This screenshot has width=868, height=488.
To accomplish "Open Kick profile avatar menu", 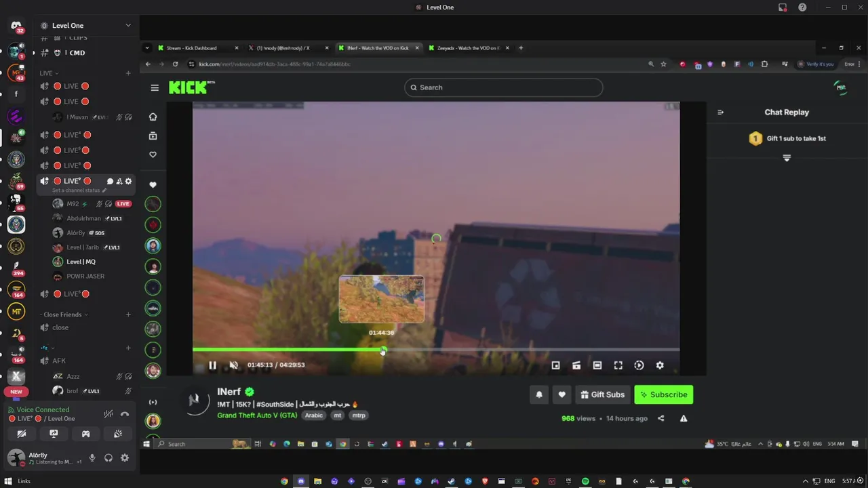I will (841, 87).
